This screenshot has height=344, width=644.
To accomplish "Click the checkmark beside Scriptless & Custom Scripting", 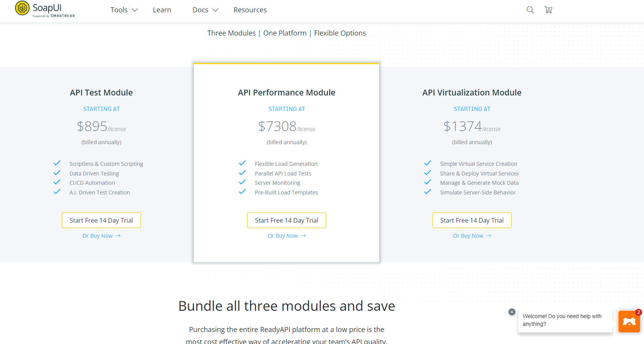I will [57, 163].
